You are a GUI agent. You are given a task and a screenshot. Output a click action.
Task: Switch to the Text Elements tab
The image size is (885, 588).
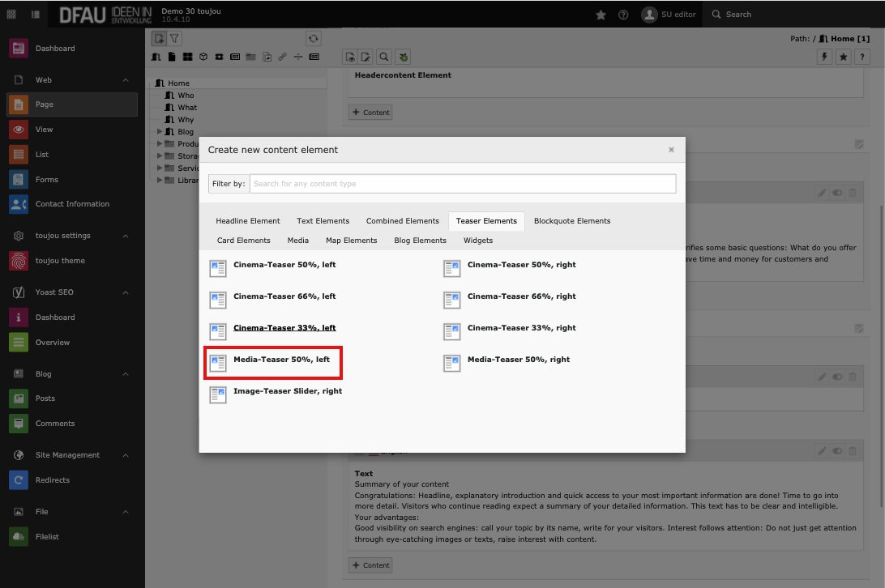tap(323, 221)
